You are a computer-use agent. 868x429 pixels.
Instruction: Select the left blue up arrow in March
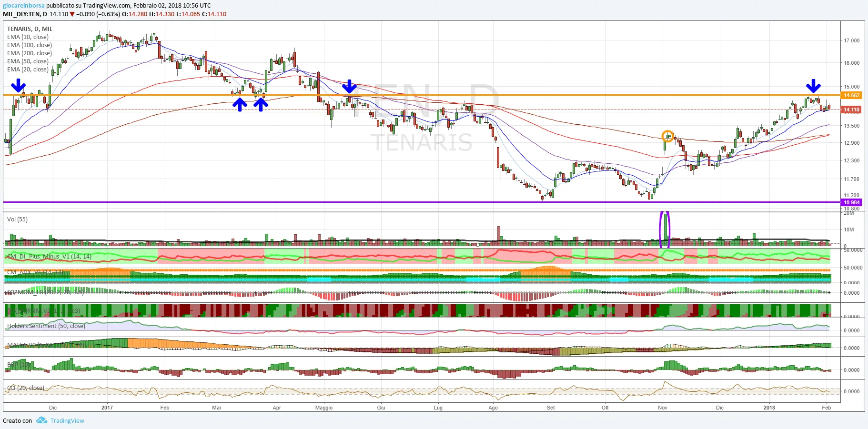[x=240, y=104]
